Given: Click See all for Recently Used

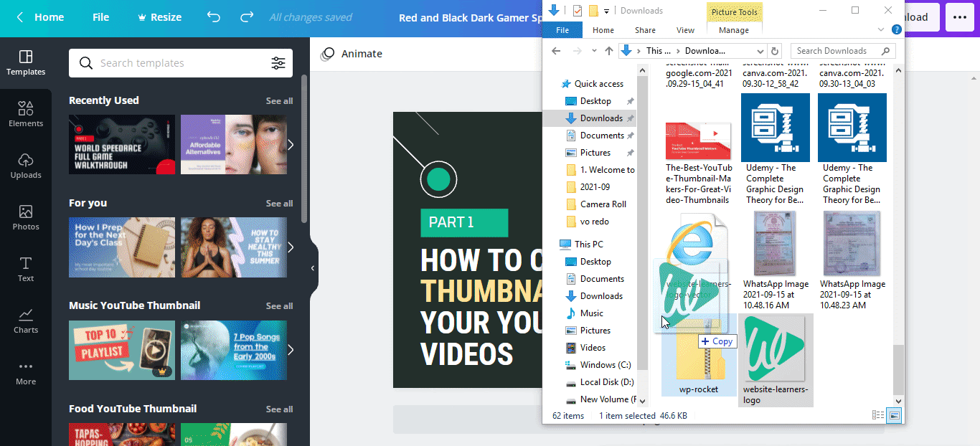Looking at the screenshot, I should (x=279, y=101).
